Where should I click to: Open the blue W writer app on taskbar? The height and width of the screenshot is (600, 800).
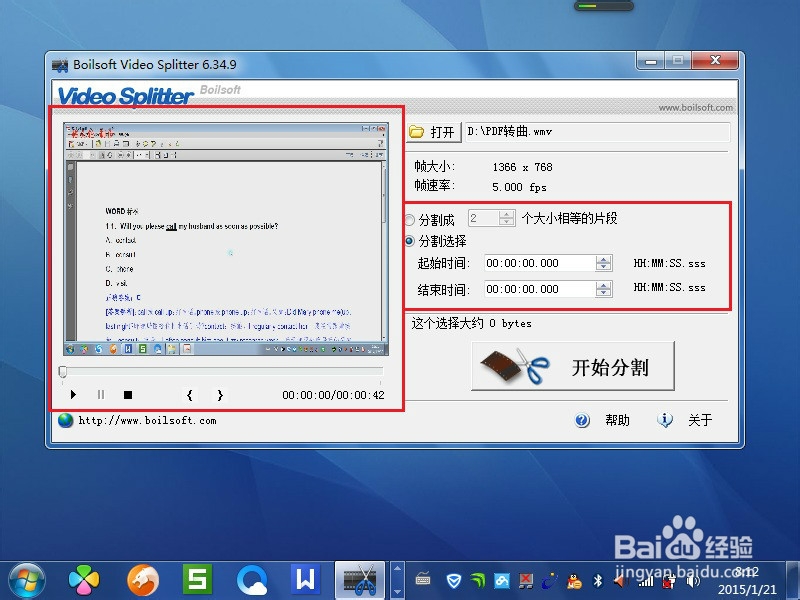306,580
